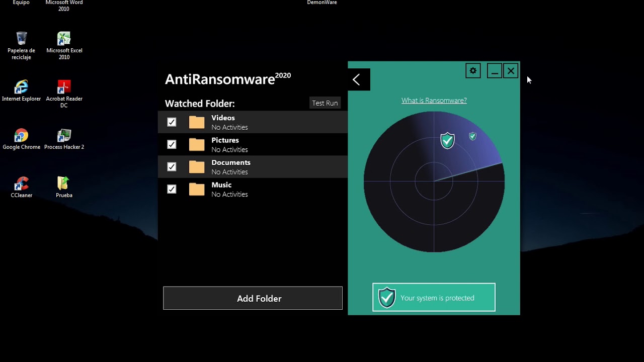Open the Prueba desktop folder
Image resolution: width=644 pixels, height=362 pixels.
pos(64,187)
